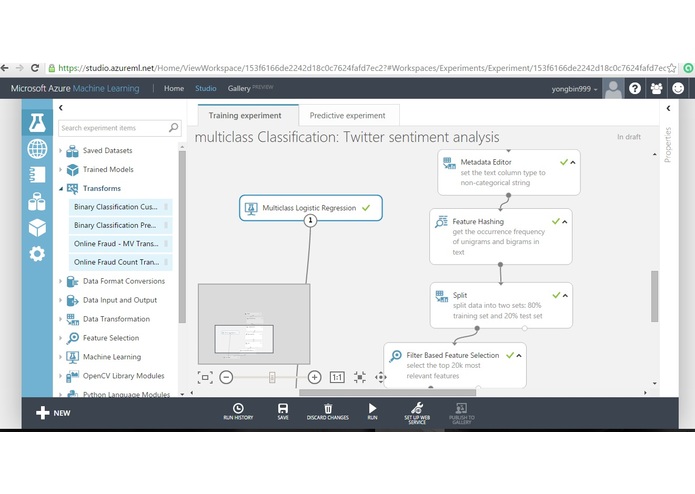Expand the Data Format Conversions category
This screenshot has width=695, height=494.
[x=61, y=281]
